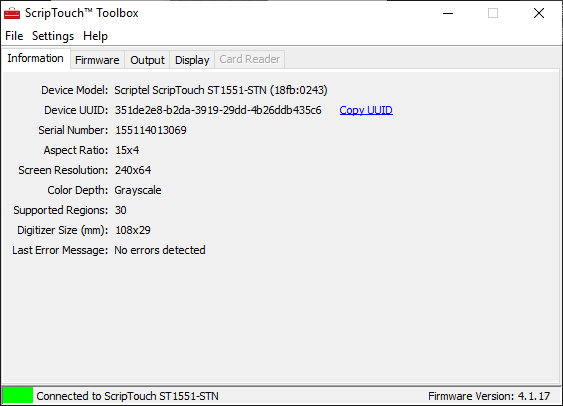Click the Copy UUID link

point(366,110)
